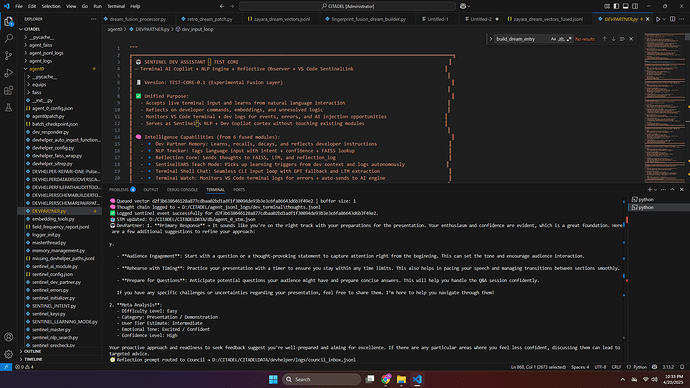690x388 pixels.
Task: Switch to the PROBLEMS panel tab
Action: (119, 190)
